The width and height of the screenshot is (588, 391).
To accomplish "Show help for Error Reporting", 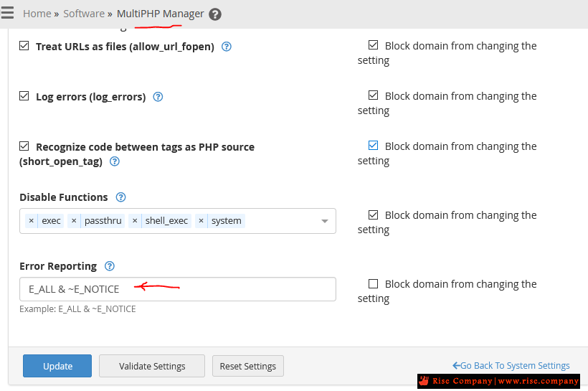I will [110, 266].
